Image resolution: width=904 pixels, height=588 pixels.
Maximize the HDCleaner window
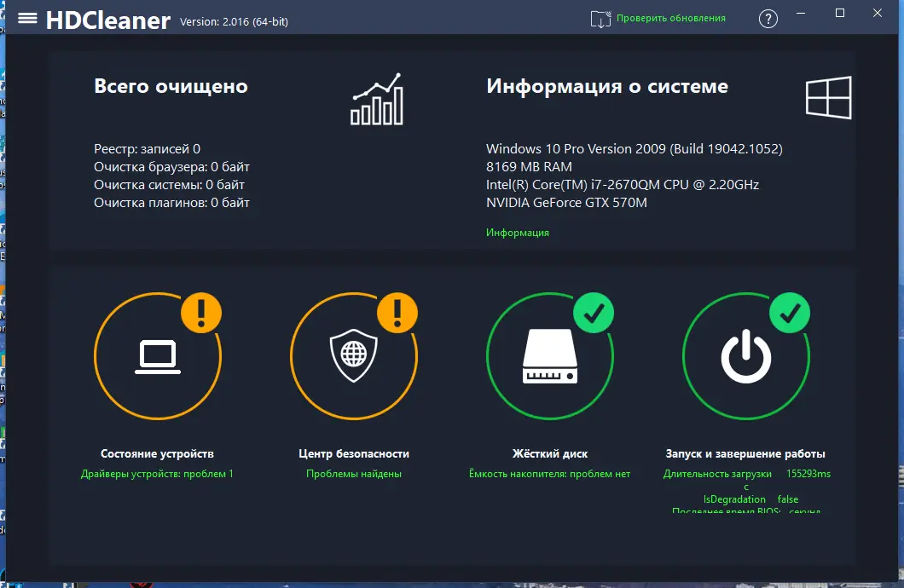(x=840, y=14)
